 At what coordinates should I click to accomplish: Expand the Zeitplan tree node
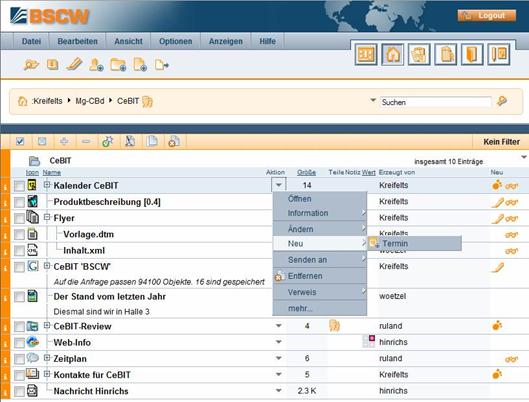[47, 358]
